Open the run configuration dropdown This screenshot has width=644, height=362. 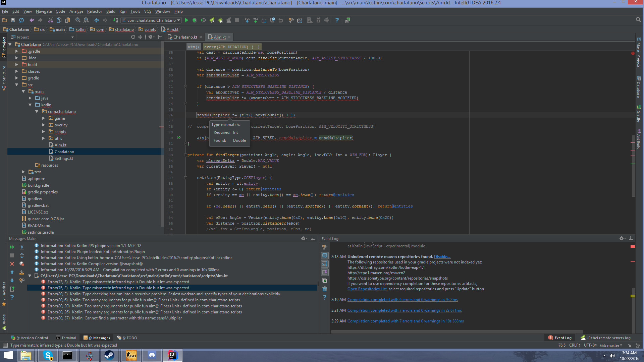pyautogui.click(x=151, y=20)
